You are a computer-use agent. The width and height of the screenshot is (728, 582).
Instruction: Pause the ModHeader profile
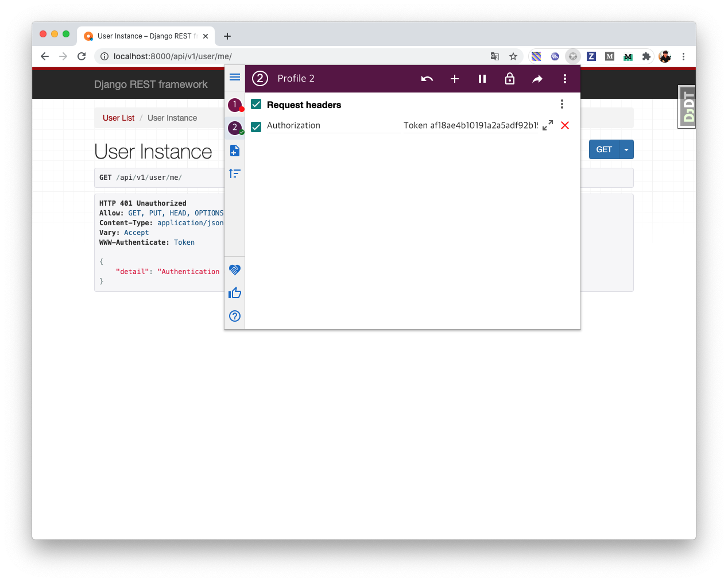[x=482, y=79]
